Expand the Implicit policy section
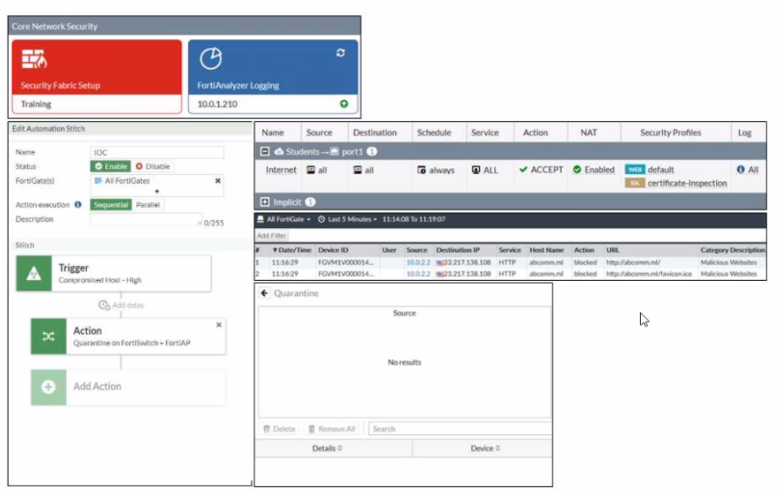Viewport: 780px width, 494px height. coord(265,202)
